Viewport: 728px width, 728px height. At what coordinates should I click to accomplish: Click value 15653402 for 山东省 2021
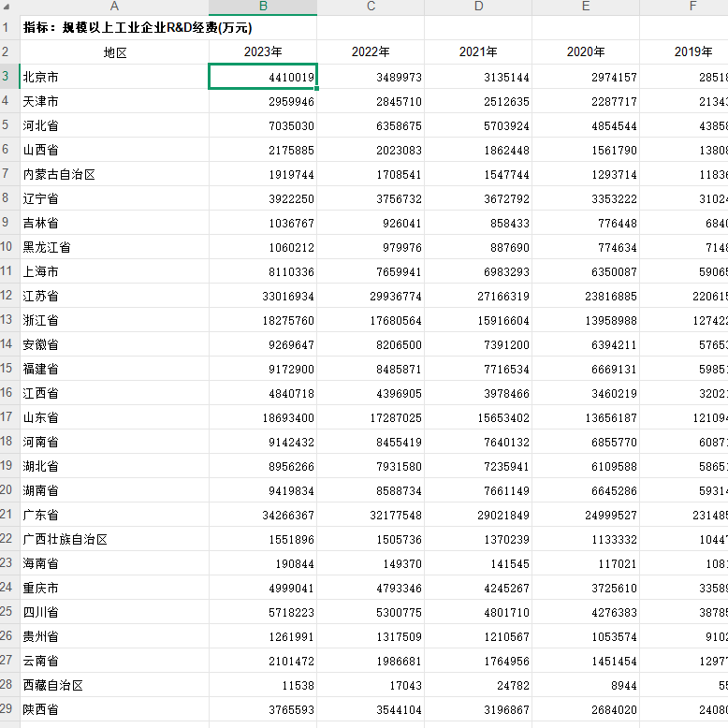(x=478, y=417)
